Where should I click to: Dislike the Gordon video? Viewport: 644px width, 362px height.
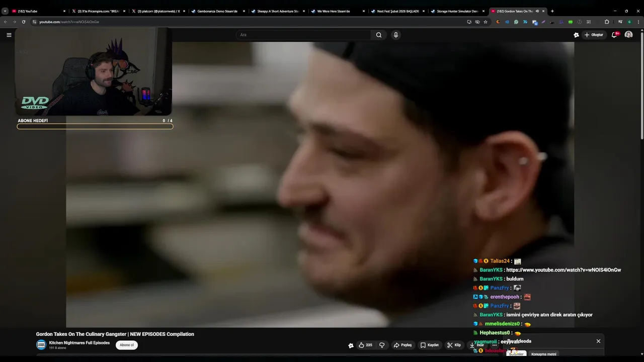[382, 345]
